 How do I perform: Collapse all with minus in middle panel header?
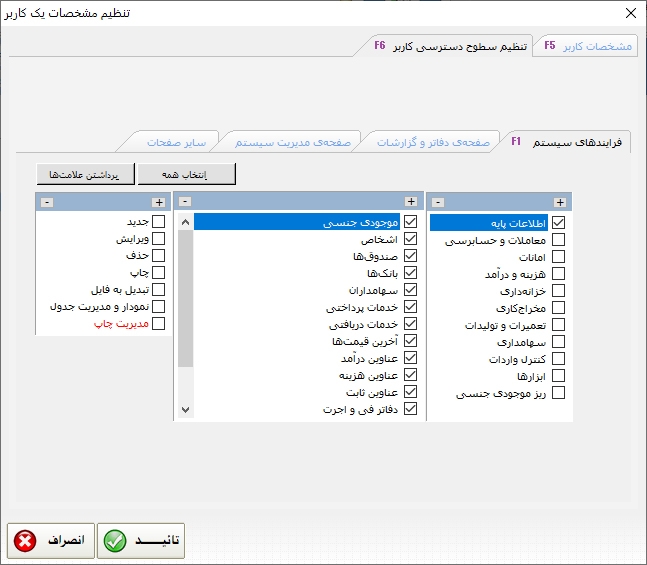click(184, 202)
